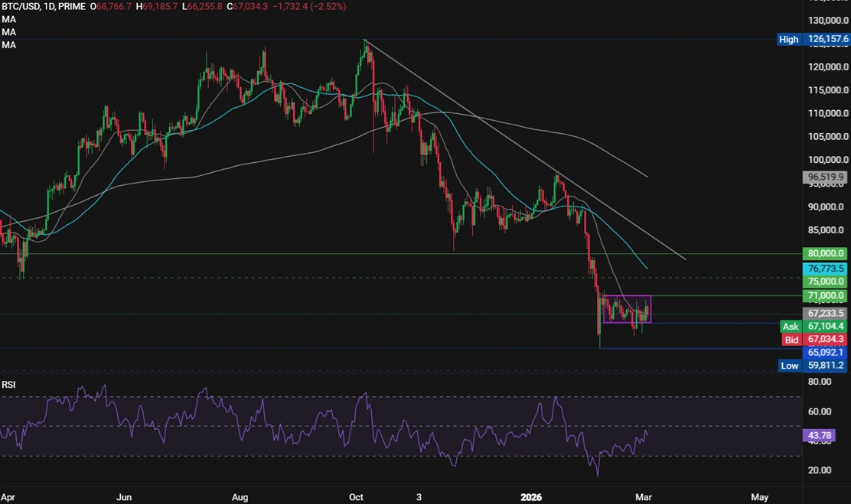Select the purple consolidation rectangle drawing

626,296
